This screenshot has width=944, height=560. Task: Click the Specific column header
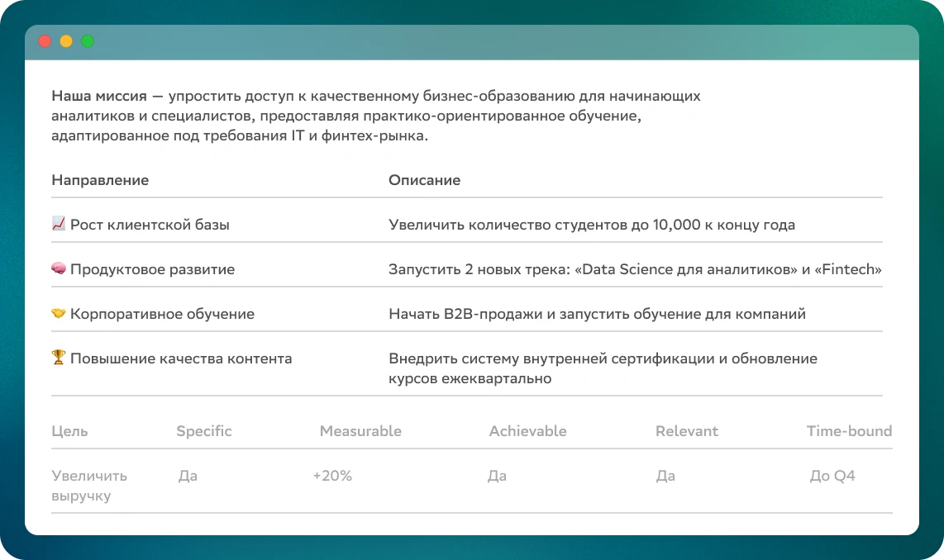tap(204, 431)
